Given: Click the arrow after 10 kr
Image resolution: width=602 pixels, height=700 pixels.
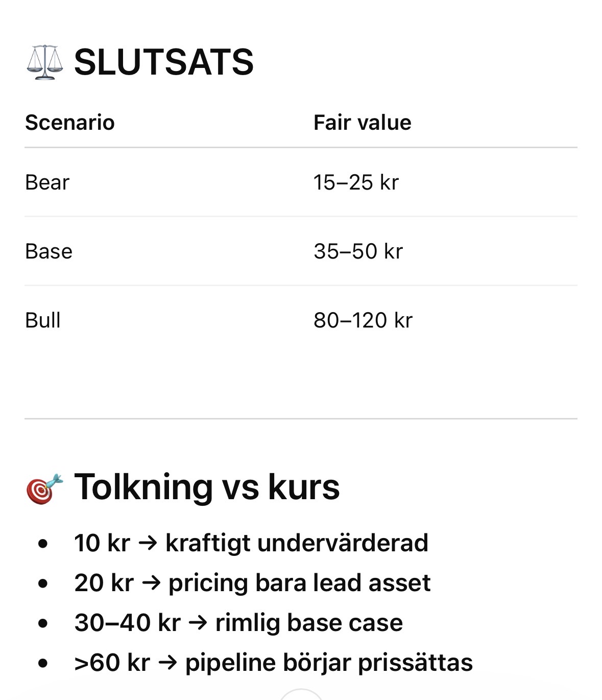Looking at the screenshot, I should (148, 543).
